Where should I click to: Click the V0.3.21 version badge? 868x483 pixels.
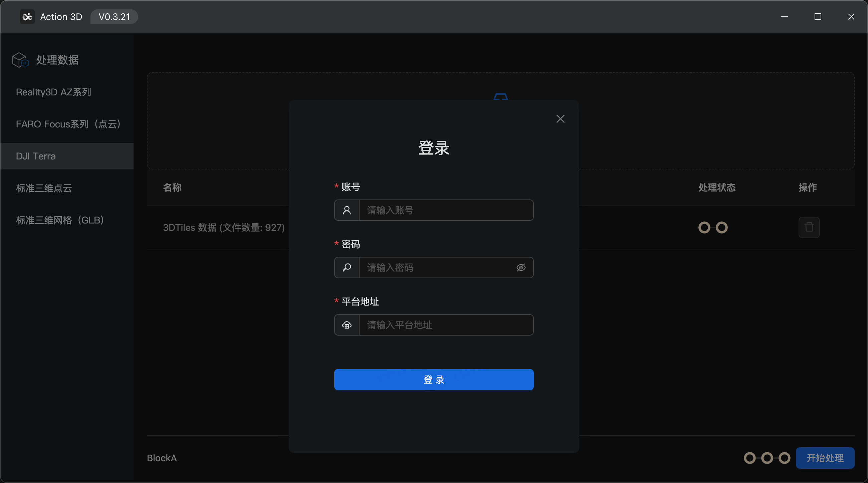tap(114, 16)
